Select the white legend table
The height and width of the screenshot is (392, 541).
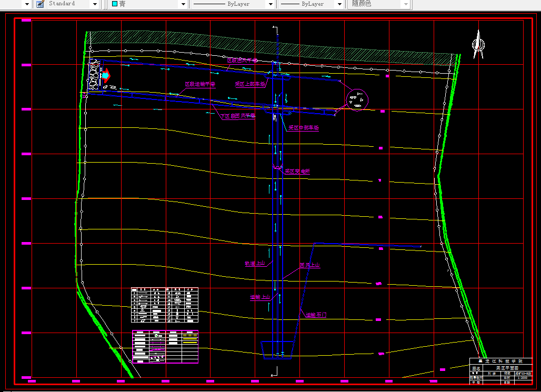click(x=165, y=305)
